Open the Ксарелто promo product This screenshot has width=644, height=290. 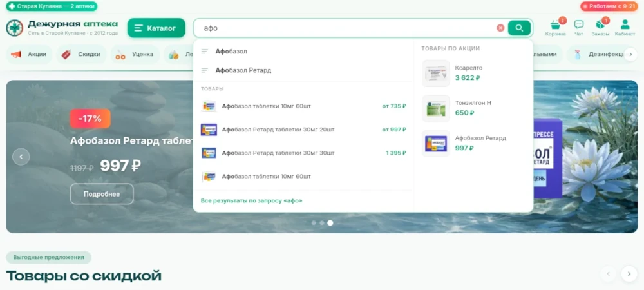point(475,73)
